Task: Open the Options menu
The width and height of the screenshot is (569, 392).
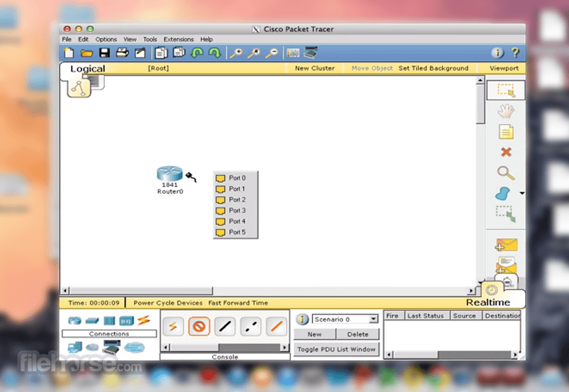Action: [x=106, y=39]
